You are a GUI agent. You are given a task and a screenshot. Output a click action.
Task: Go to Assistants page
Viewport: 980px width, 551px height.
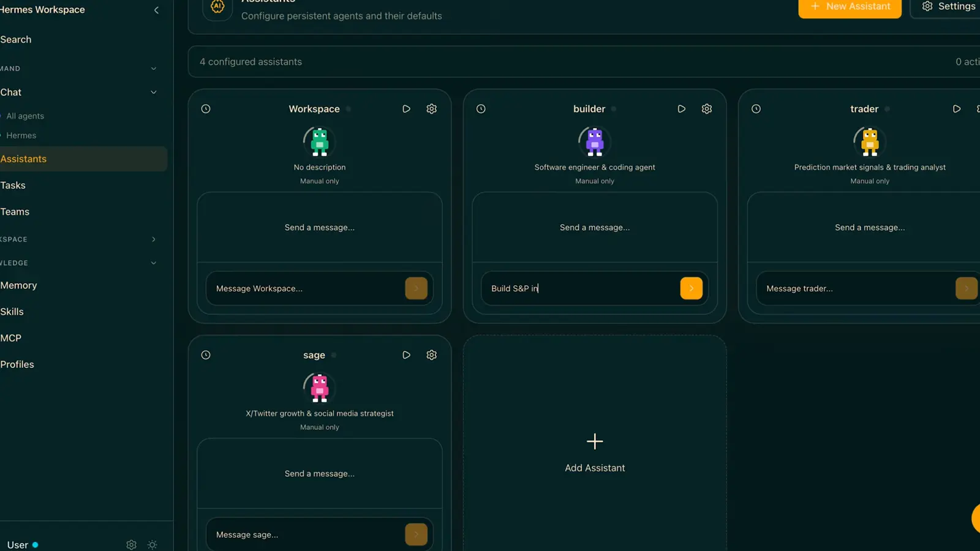83,159
